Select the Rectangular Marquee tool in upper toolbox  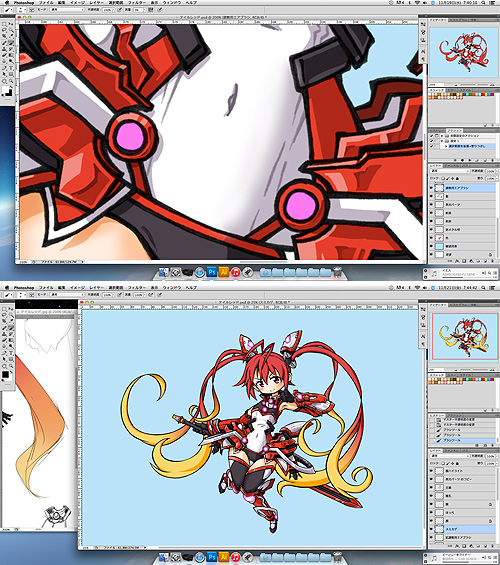[x=4, y=25]
